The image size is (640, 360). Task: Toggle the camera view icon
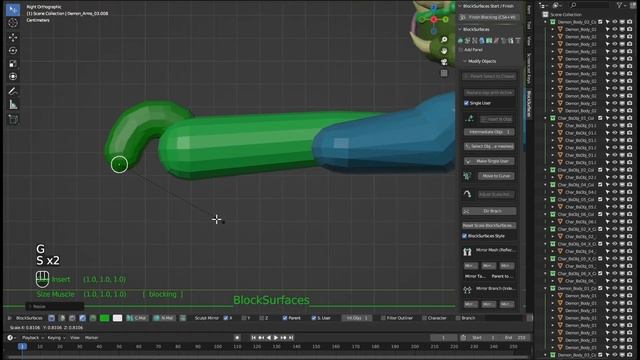444,62
